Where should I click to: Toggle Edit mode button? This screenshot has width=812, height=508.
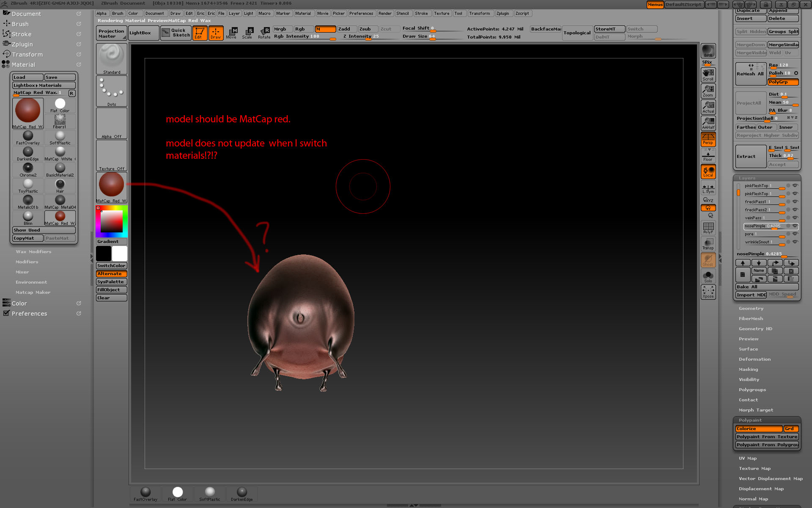[x=200, y=33]
